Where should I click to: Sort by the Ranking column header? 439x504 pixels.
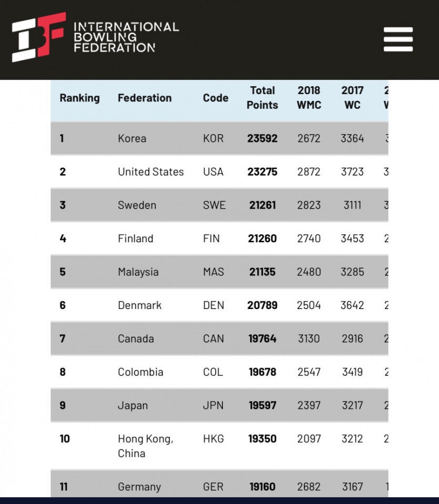coord(79,98)
